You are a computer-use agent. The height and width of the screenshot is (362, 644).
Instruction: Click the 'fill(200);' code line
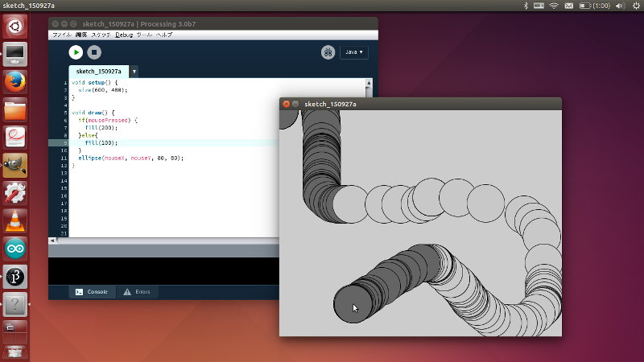click(101, 128)
